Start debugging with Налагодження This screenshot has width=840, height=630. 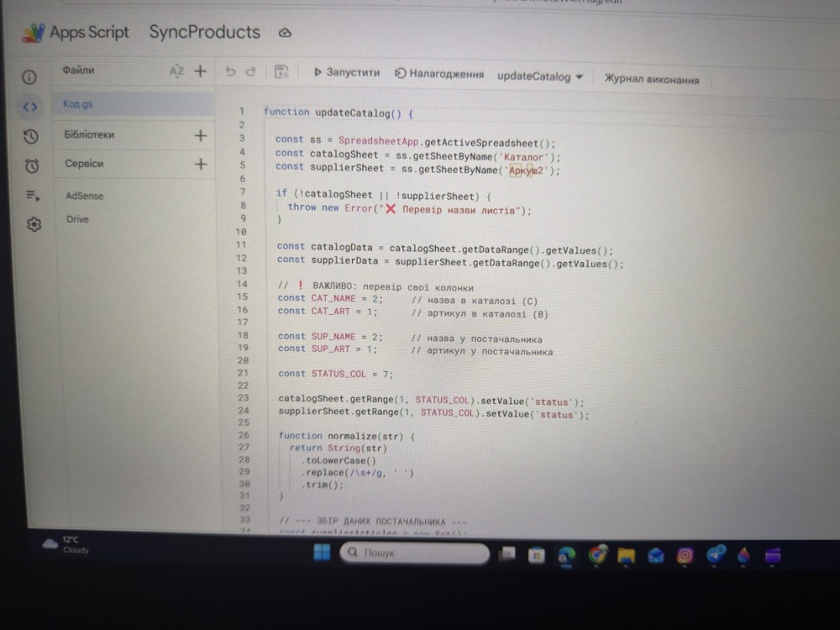click(439, 74)
